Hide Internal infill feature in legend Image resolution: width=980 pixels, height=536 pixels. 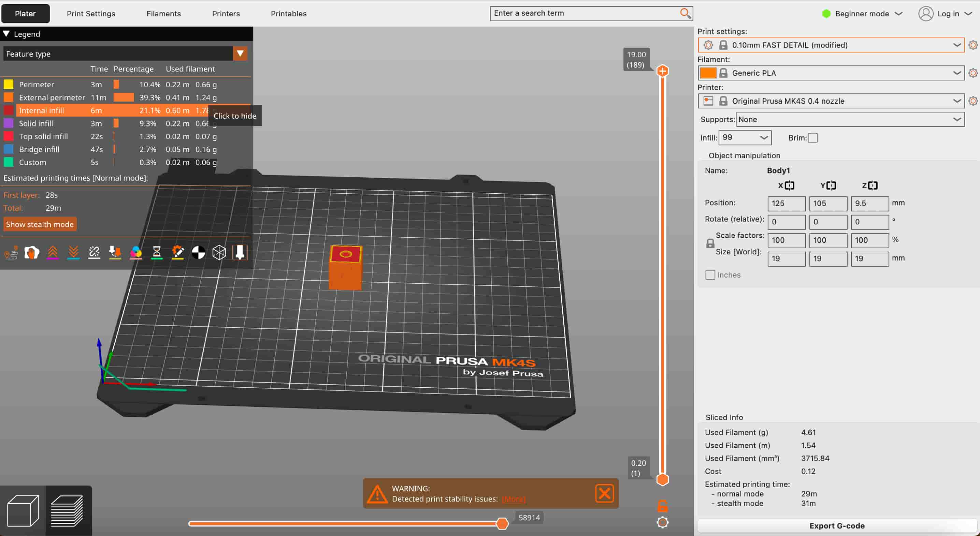click(41, 110)
